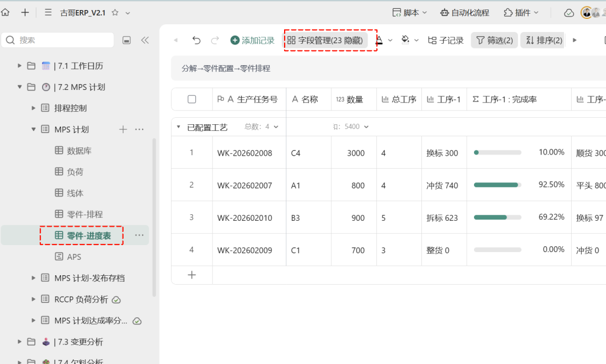Click 子记录 button
The width and height of the screenshot is (606, 364).
[x=446, y=40]
